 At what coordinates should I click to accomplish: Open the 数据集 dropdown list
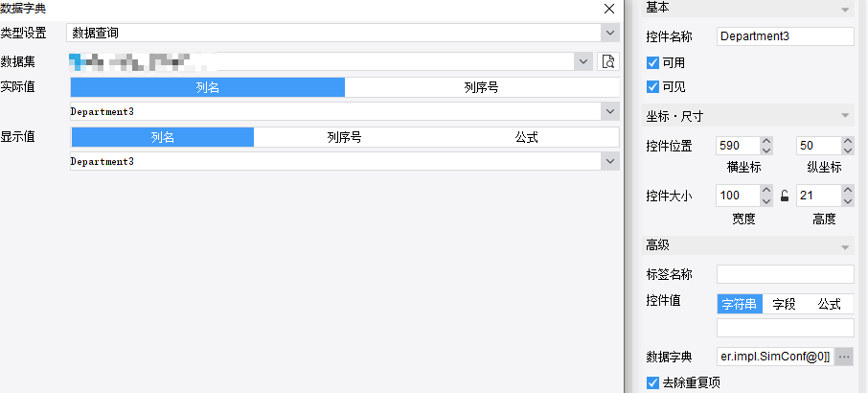tap(583, 61)
